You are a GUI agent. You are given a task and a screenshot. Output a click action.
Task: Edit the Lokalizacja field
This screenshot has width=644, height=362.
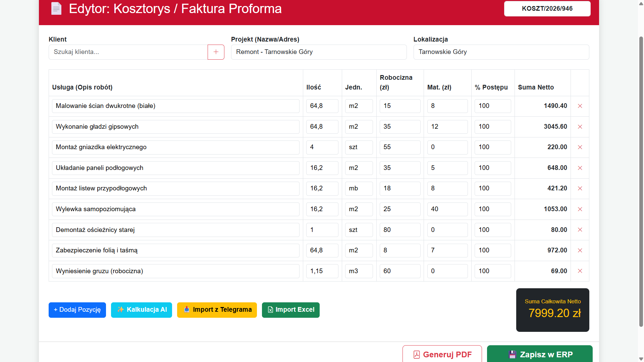coord(501,52)
